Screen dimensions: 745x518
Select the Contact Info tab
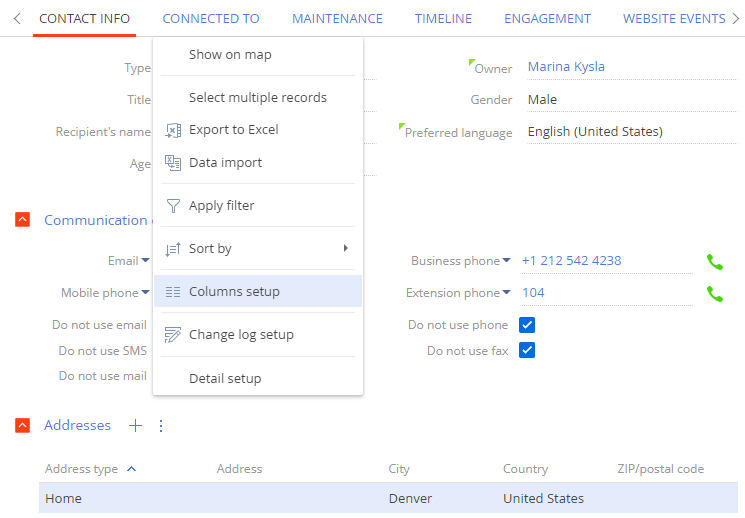point(85,19)
